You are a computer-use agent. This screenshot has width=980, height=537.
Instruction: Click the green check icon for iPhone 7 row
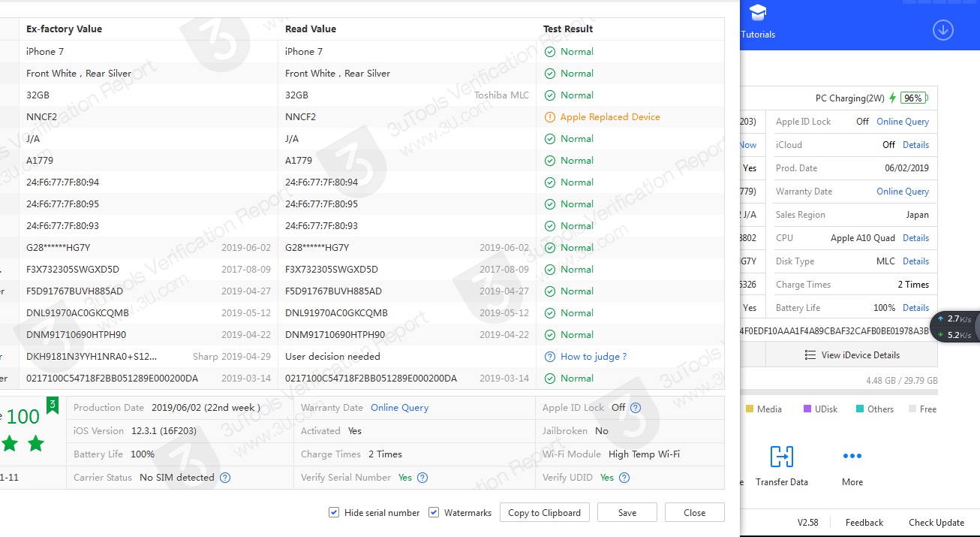[550, 52]
